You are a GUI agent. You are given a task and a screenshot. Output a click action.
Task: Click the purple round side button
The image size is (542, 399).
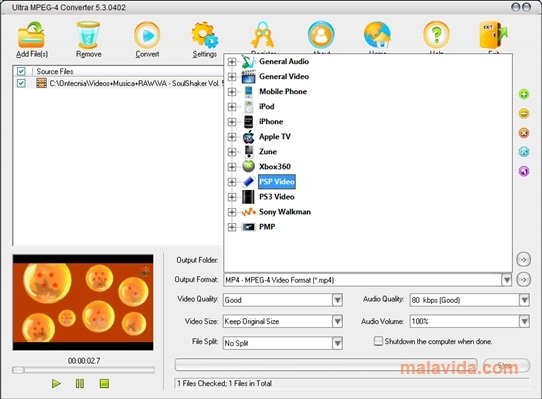[x=524, y=171]
